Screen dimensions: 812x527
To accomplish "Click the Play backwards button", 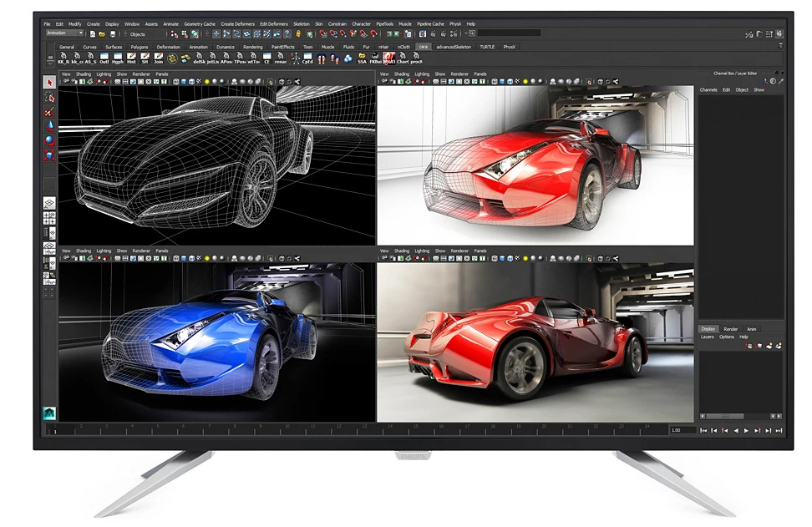I will click(x=735, y=431).
